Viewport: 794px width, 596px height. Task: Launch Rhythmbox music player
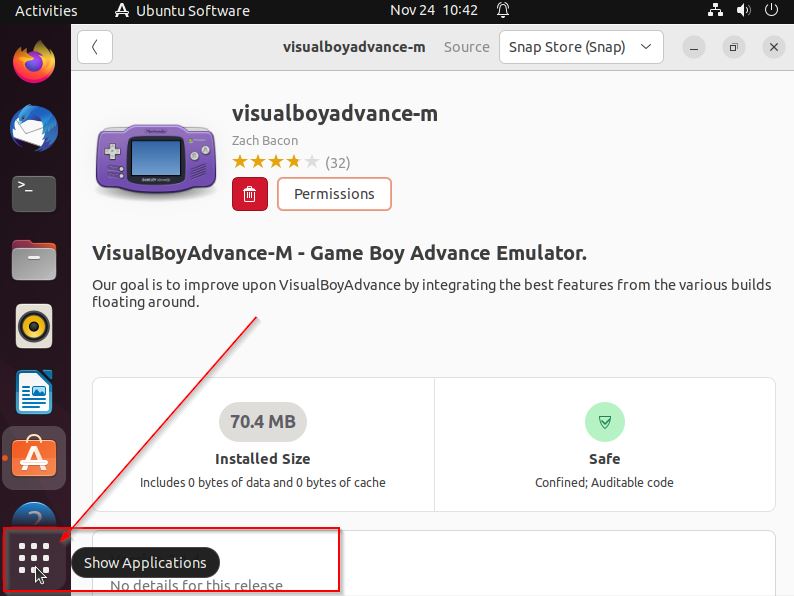(34, 326)
